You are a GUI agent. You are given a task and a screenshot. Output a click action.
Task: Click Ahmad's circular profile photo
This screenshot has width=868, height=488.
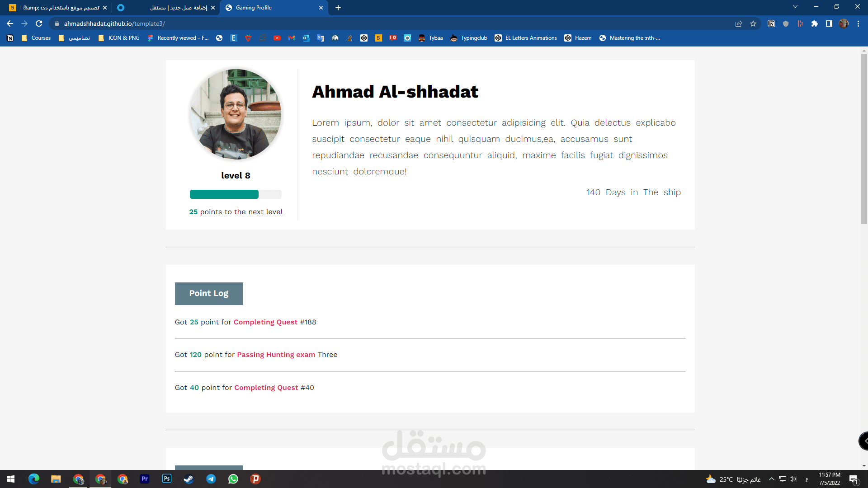(236, 114)
